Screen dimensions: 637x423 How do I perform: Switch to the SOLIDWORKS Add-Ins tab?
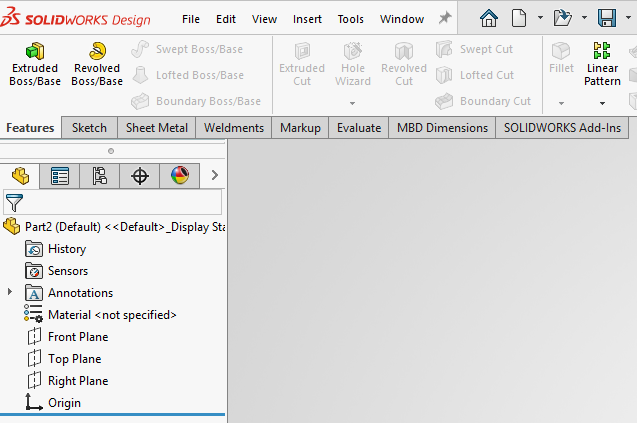(562, 128)
